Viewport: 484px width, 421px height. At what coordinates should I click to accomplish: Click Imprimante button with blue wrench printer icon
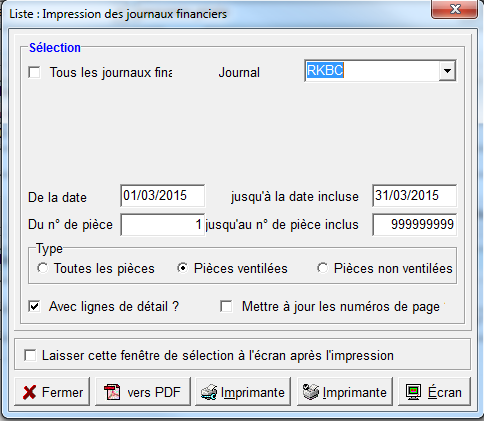[x=243, y=392]
